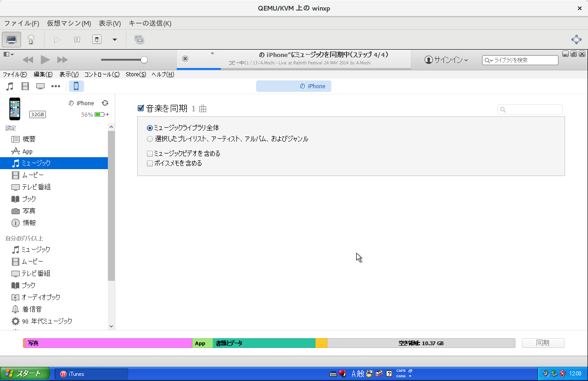Image resolution: width=588 pixels, height=381 pixels.
Task: Click the sidebar scroll up arrow
Action: tap(111, 127)
